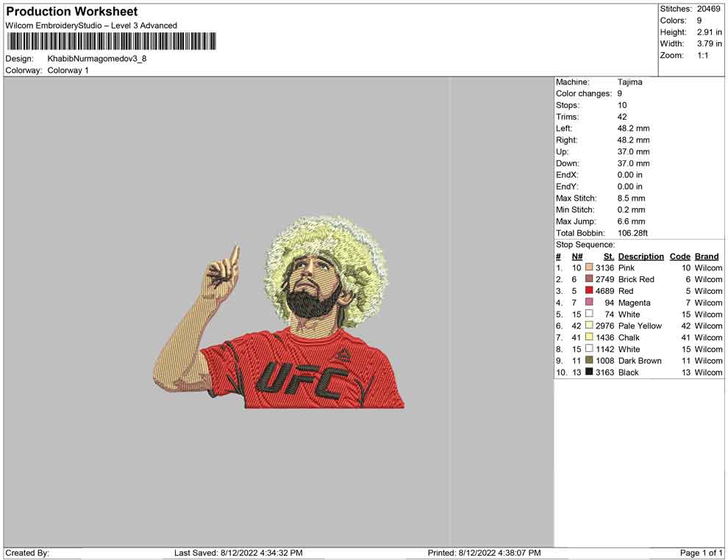
Task: Click the stitch count 4689 for Red
Action: tap(605, 291)
